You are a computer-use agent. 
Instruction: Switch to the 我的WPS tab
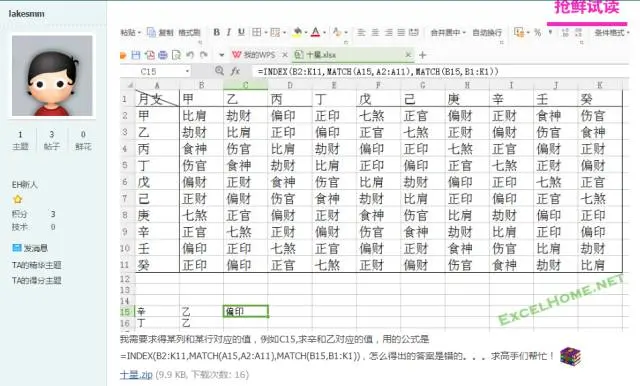pyautogui.click(x=255, y=55)
